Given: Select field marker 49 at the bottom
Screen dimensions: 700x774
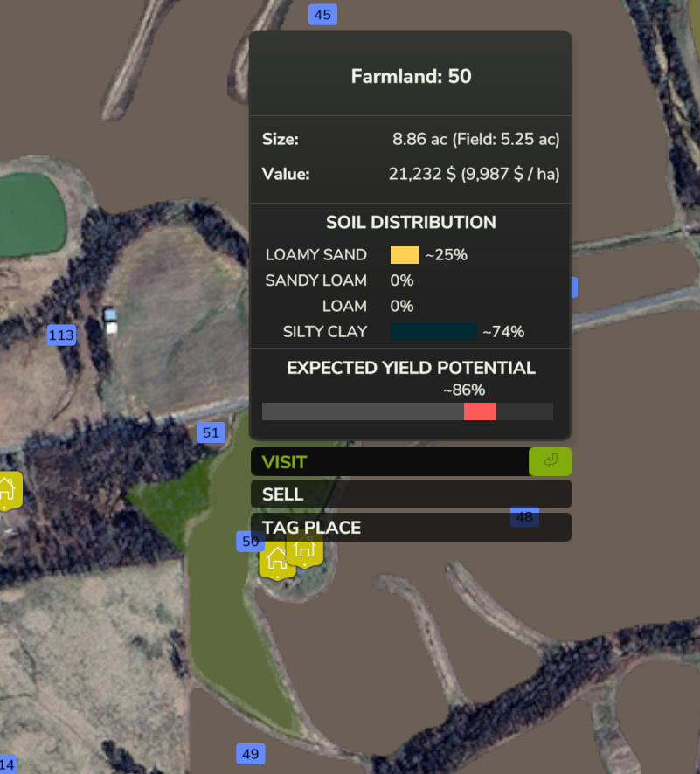Looking at the screenshot, I should [x=250, y=754].
